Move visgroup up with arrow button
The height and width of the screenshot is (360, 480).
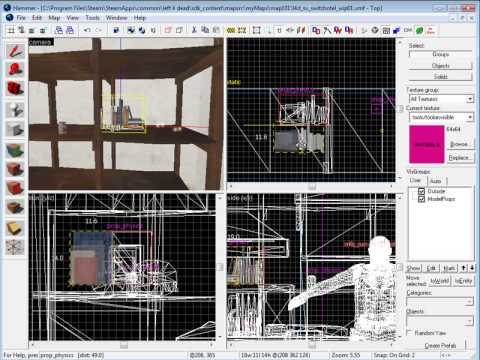463,268
